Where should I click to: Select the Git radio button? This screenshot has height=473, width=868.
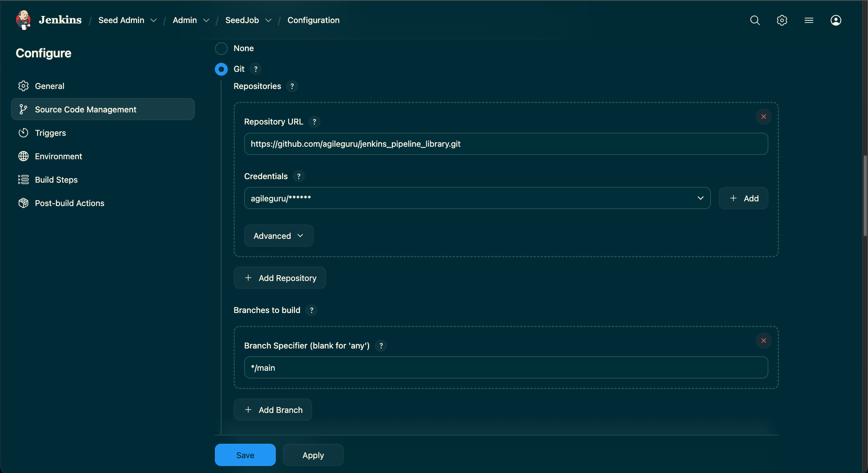(x=221, y=69)
